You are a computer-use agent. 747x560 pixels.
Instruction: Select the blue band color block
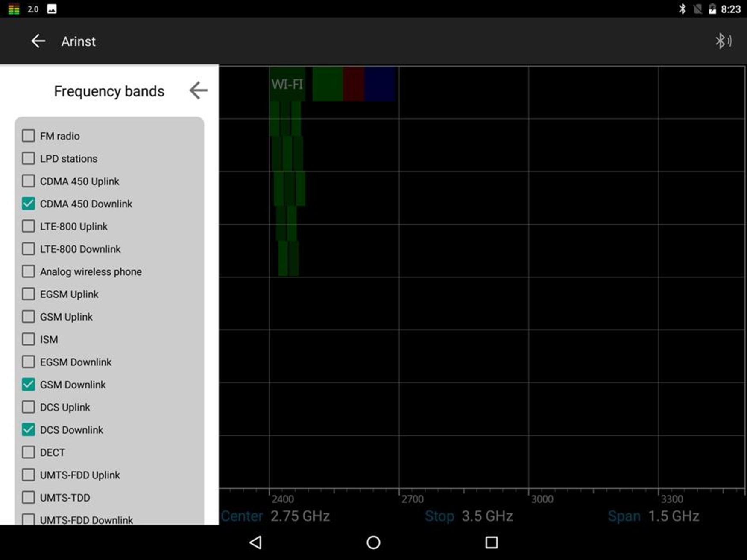tap(379, 84)
